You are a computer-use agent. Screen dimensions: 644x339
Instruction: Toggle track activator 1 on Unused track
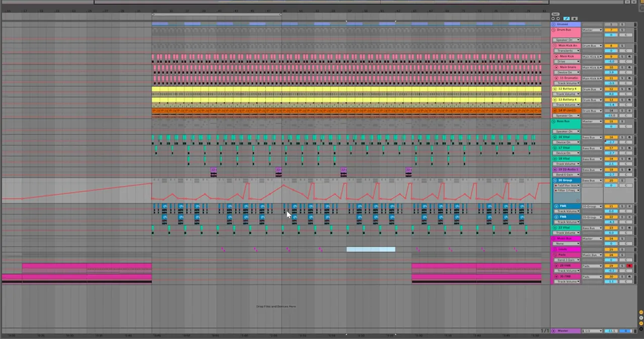(611, 24)
